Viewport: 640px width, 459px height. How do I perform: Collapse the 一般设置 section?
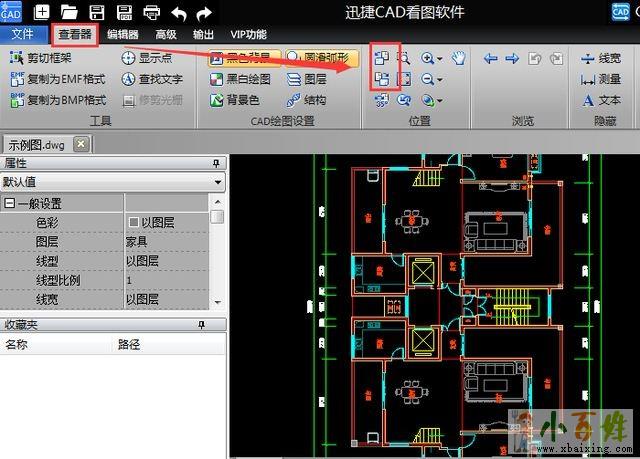click(9, 203)
